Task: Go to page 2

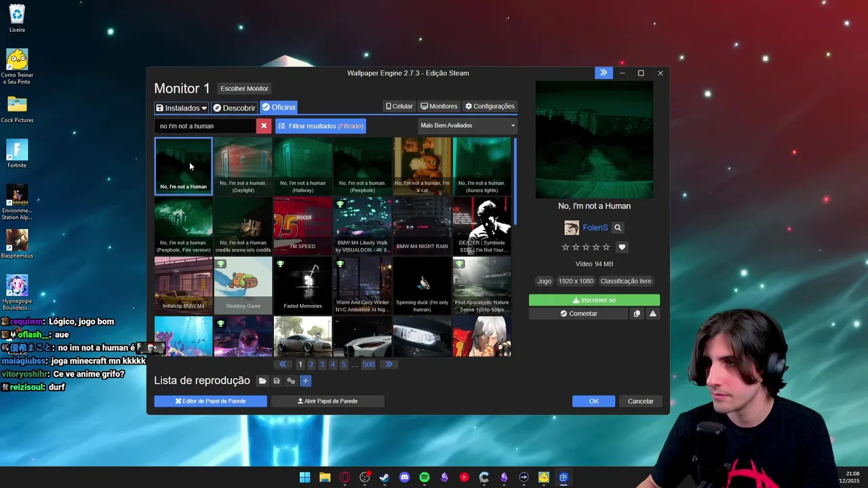Action: [311, 364]
